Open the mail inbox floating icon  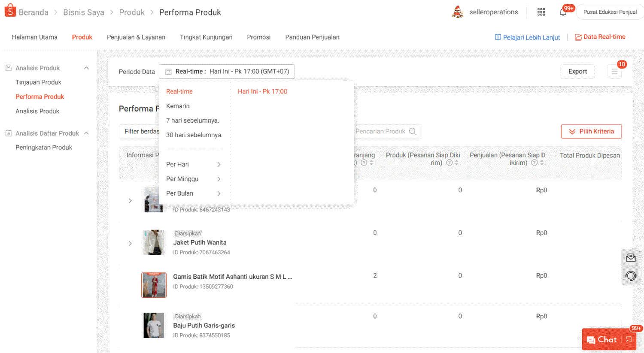tap(631, 258)
